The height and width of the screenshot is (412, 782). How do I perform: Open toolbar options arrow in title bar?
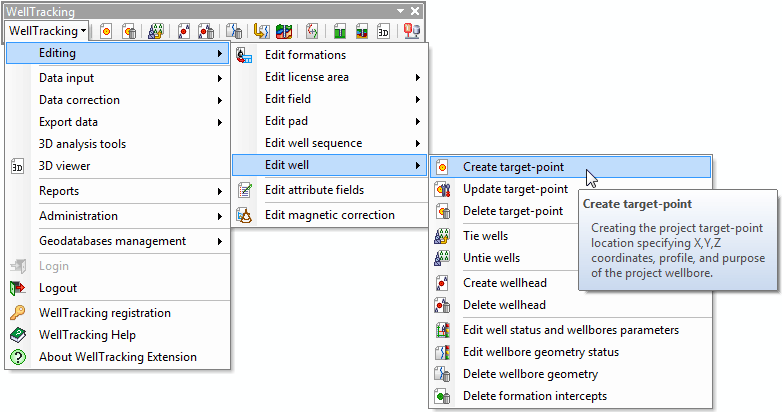(400, 11)
